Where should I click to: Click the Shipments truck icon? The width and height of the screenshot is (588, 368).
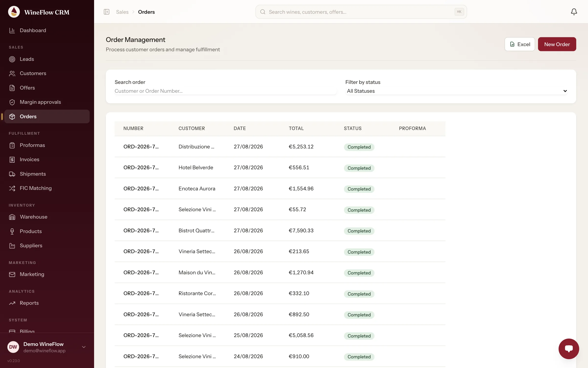[12, 174]
